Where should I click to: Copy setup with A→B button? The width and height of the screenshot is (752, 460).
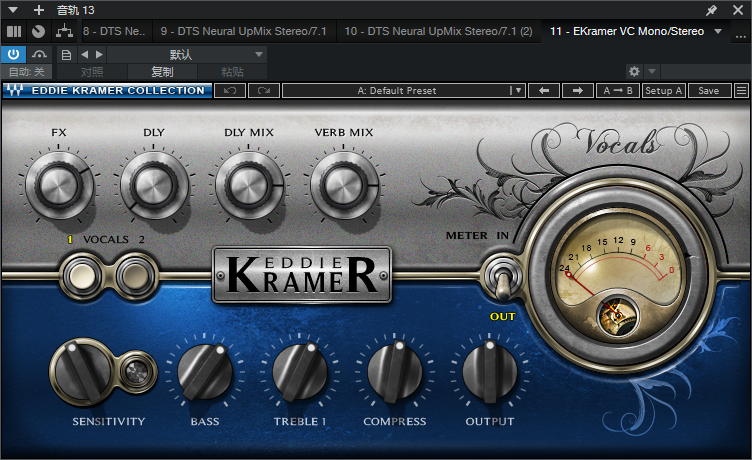(x=618, y=90)
